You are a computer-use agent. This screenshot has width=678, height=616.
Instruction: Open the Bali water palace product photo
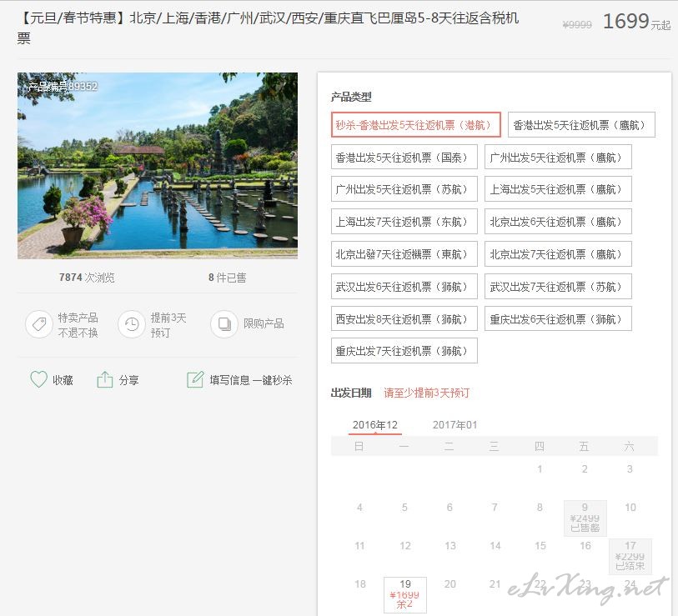click(158, 166)
